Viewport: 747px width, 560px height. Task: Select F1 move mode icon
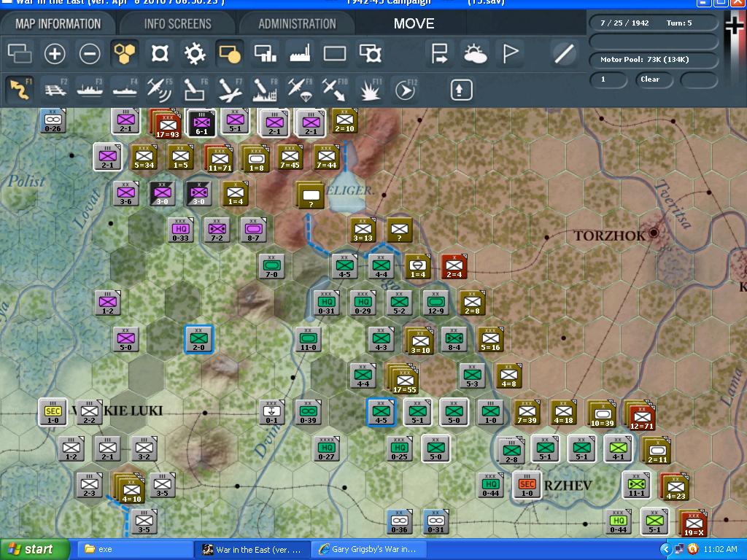pos(20,90)
